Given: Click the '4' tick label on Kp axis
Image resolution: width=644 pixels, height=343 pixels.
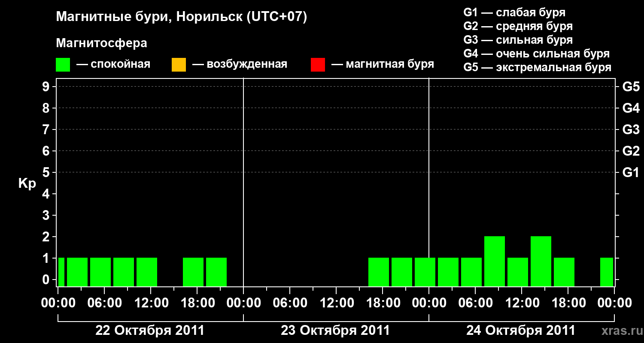Looking at the screenshot, I should pyautogui.click(x=47, y=194).
